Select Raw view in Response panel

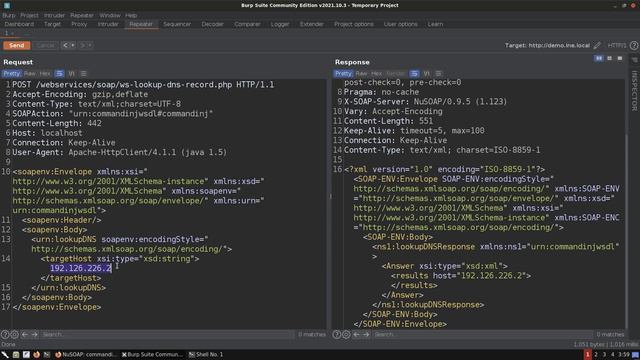click(361, 73)
